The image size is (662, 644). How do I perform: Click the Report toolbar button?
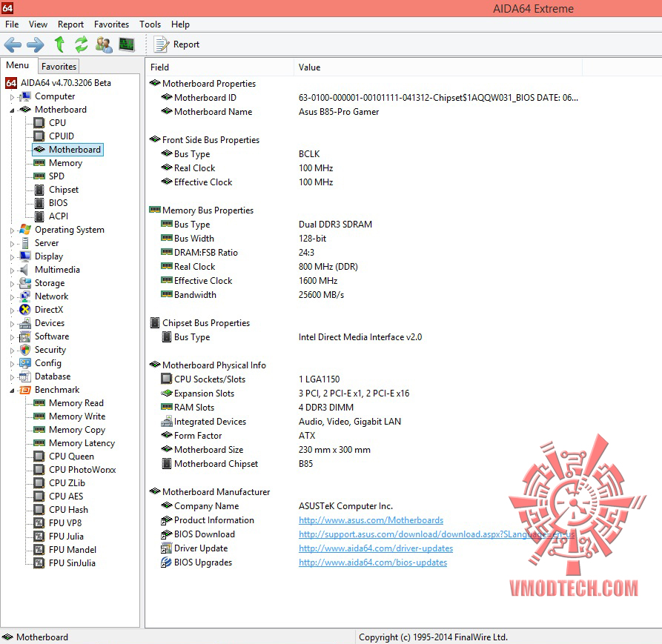pyautogui.click(x=176, y=44)
